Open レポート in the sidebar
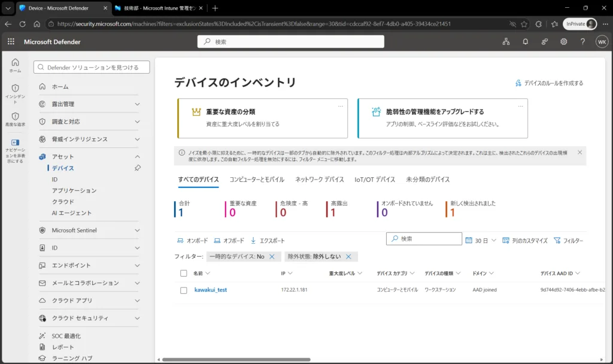This screenshot has height=364, width=613. pyautogui.click(x=62, y=347)
